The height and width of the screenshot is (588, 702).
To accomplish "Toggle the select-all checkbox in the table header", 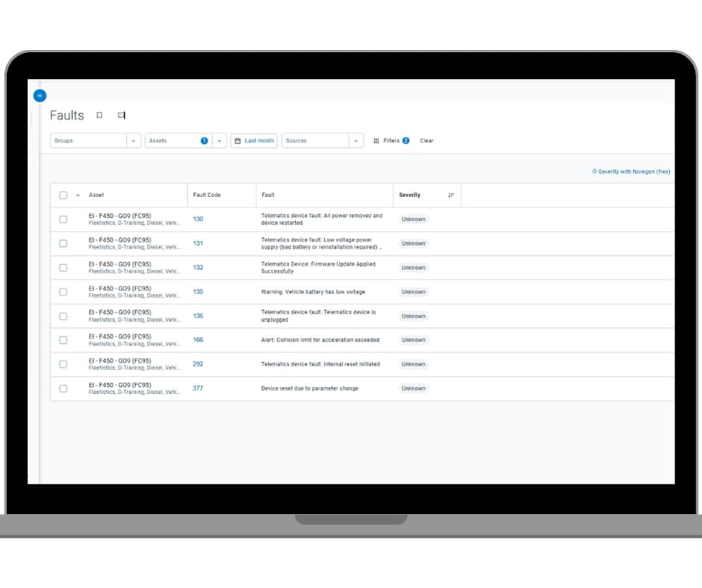I will tap(63, 196).
